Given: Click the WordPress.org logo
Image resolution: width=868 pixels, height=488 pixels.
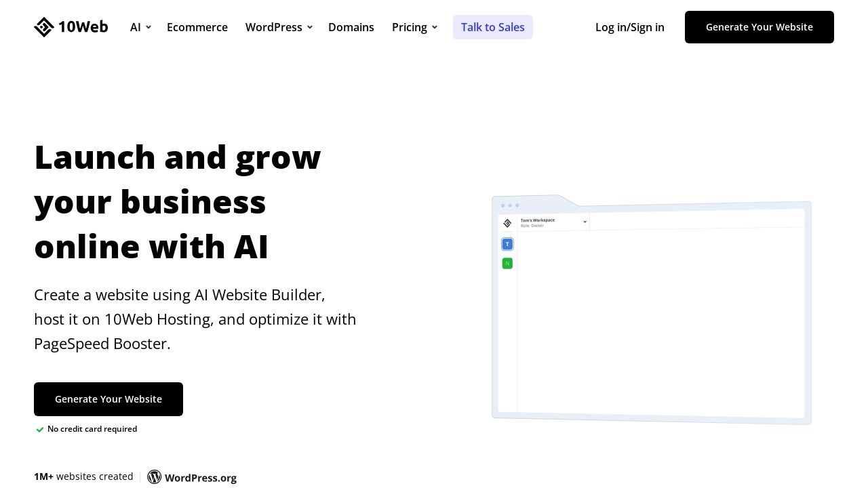Looking at the screenshot, I should pos(192,477).
